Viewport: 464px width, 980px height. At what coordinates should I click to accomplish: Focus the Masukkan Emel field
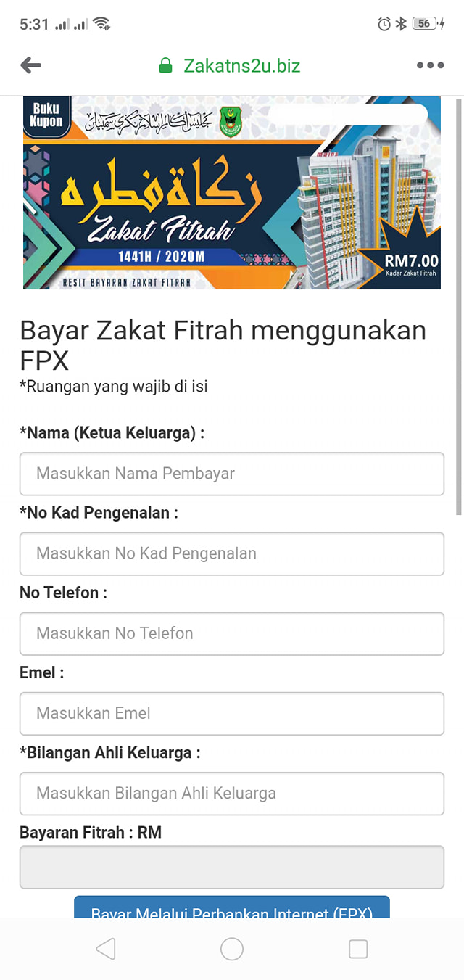232,713
